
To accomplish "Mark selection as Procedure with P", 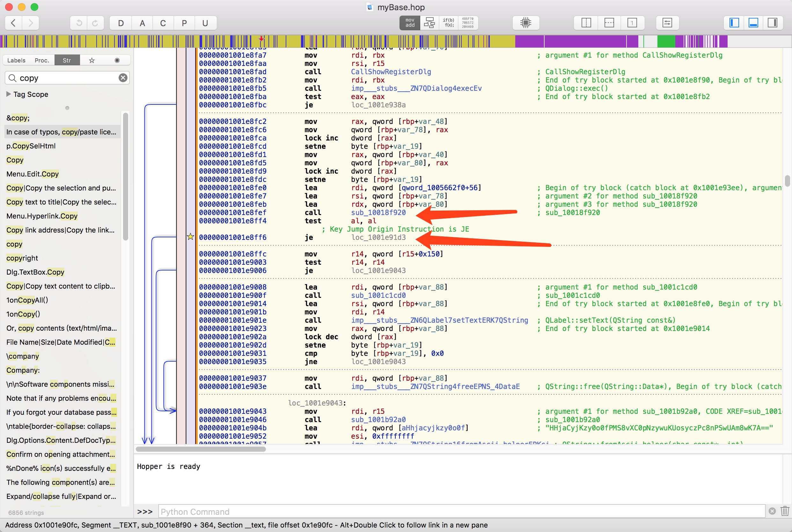I will [x=184, y=23].
